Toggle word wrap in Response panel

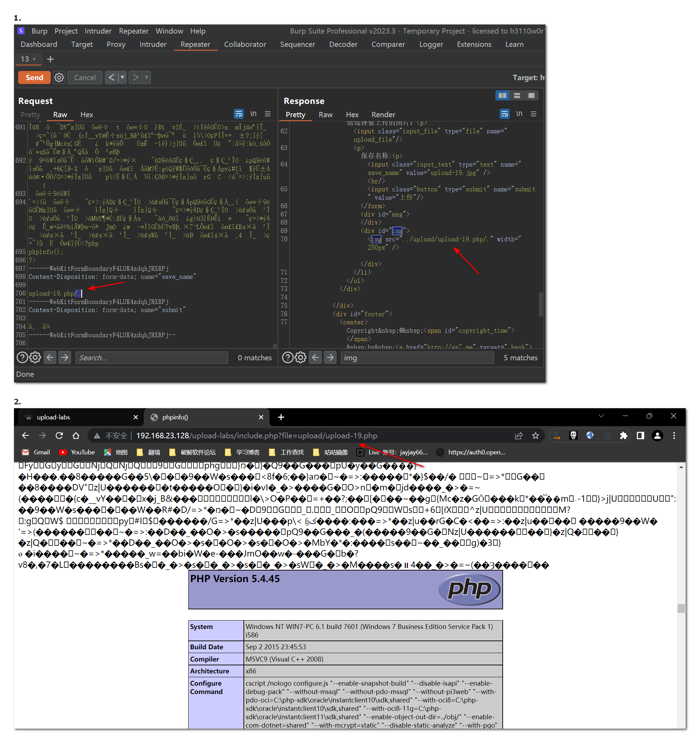click(x=504, y=114)
